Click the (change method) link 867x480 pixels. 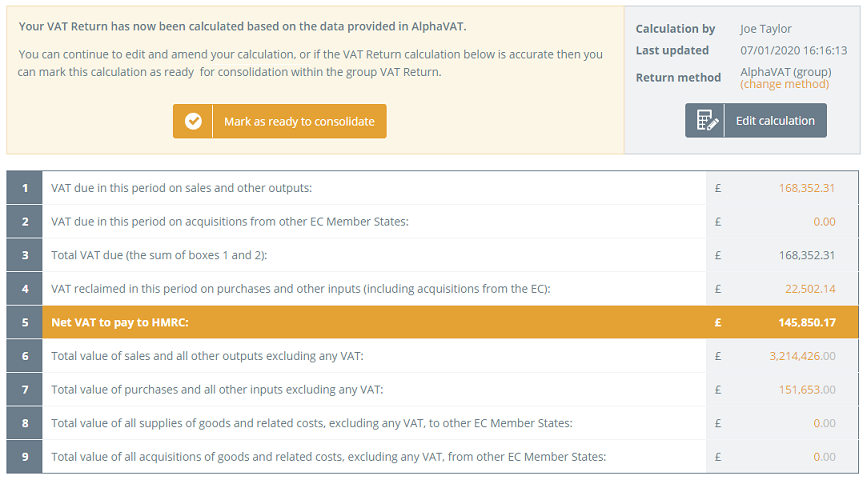[785, 85]
